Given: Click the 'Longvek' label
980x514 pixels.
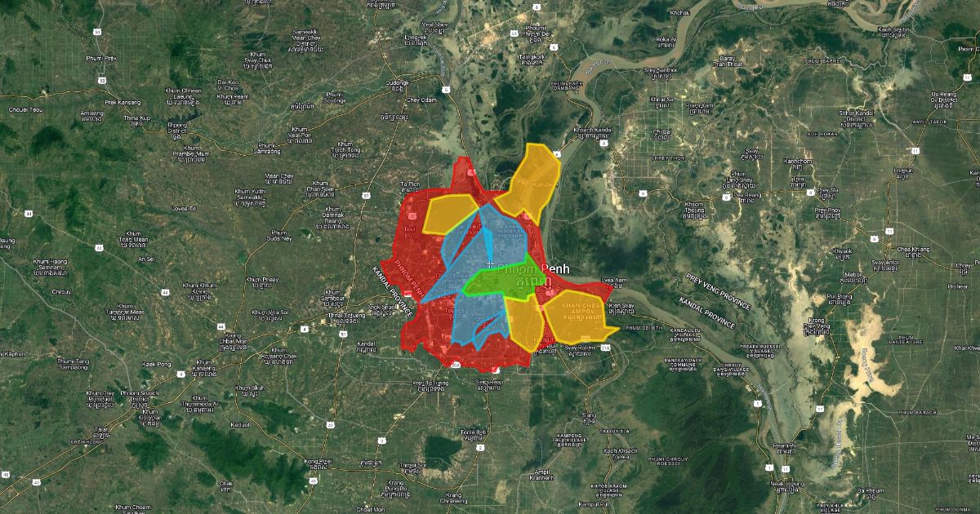Looking at the screenshot, I should (416, 38).
